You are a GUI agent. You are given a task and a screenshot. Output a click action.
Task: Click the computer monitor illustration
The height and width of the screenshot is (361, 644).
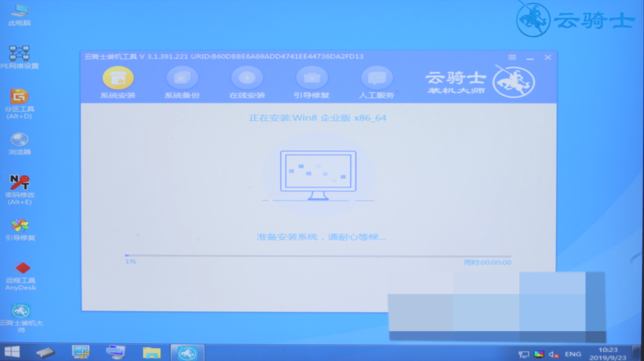tap(318, 175)
